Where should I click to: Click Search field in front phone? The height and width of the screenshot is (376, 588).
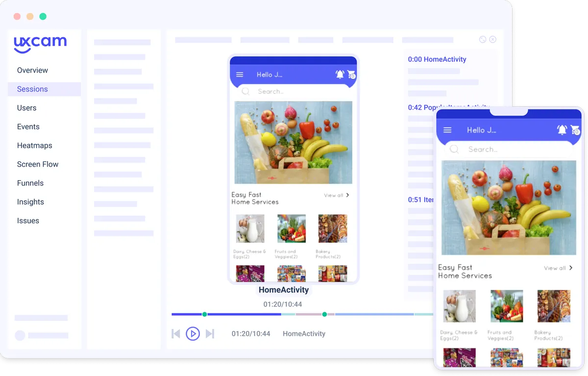pos(509,149)
